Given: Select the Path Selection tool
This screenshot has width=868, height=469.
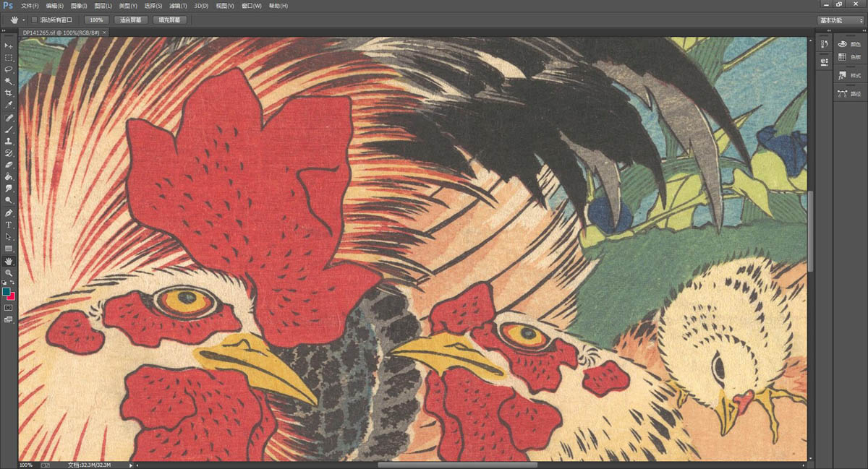Looking at the screenshot, I should pyautogui.click(x=9, y=237).
